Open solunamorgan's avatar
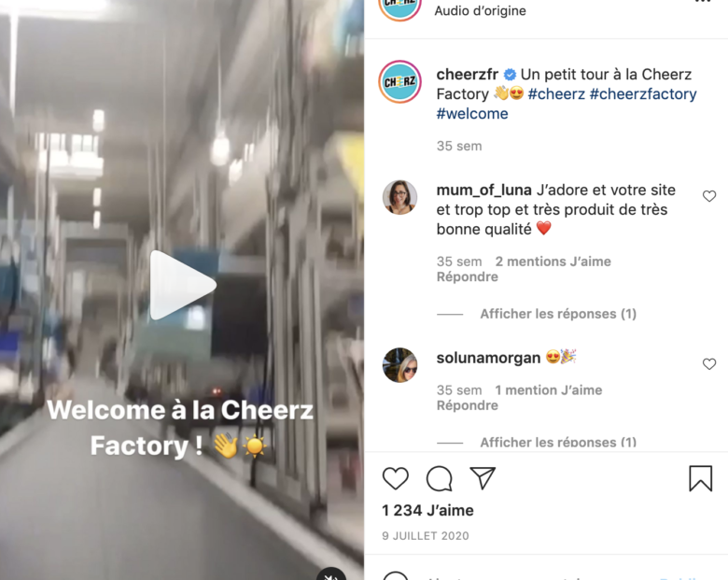Image resolution: width=728 pixels, height=580 pixels. click(399, 365)
